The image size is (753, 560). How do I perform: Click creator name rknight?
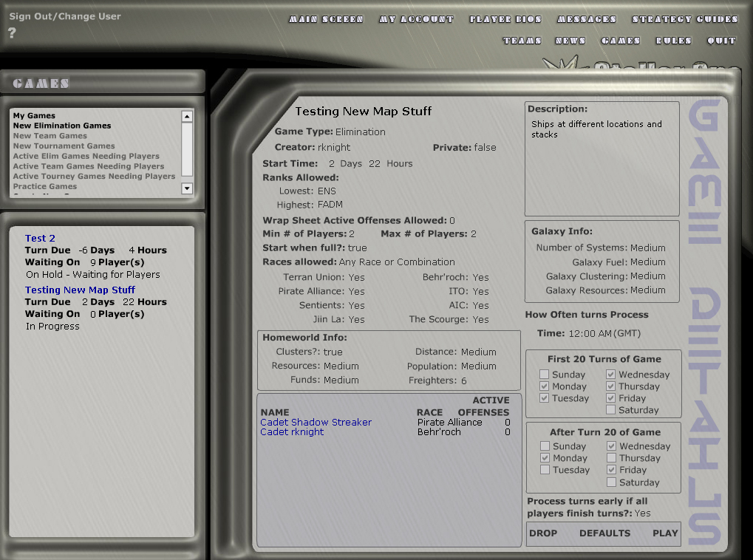point(334,148)
